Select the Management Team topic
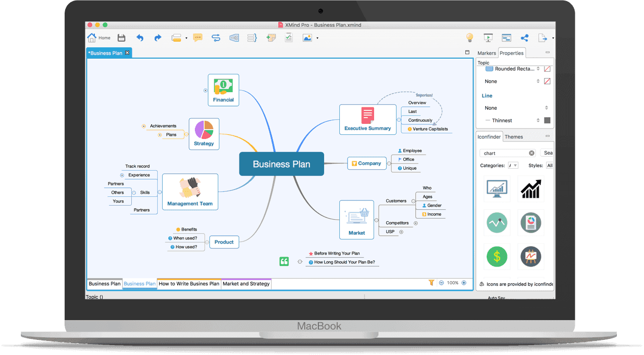Screen dimensions: 644x355 [x=190, y=192]
